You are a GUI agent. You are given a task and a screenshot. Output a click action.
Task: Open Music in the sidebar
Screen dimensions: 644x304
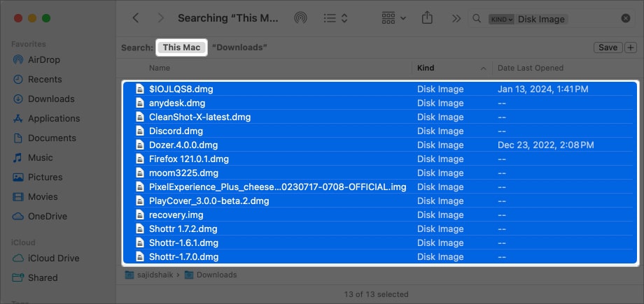point(41,158)
